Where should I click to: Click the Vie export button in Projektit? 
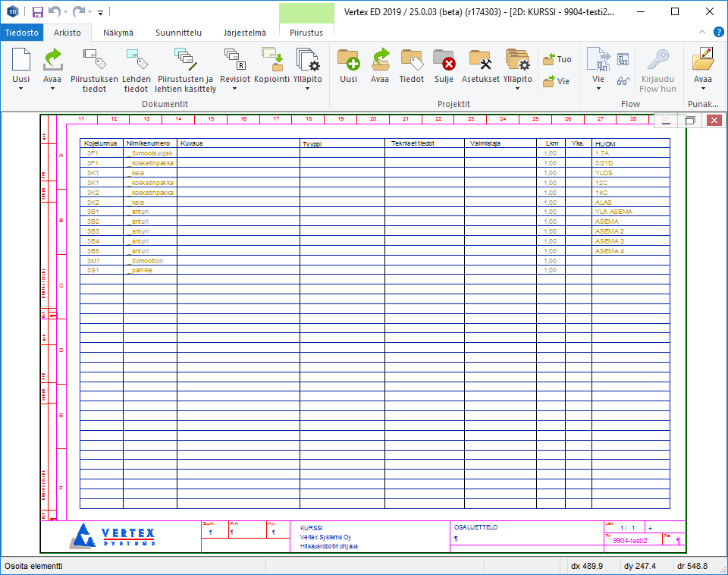point(557,81)
